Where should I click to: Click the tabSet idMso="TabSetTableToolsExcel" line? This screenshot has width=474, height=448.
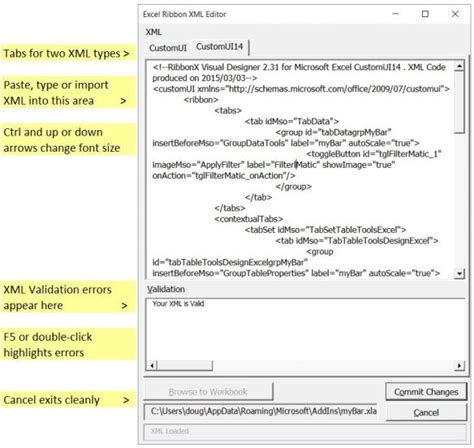tap(325, 230)
